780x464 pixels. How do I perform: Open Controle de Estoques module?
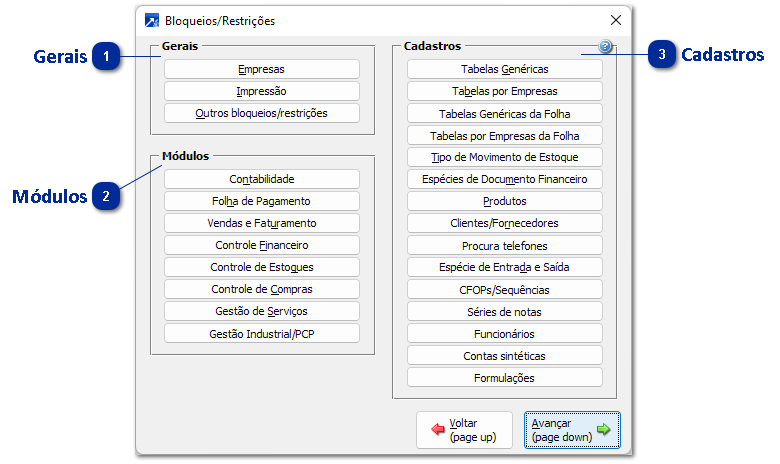[x=261, y=267]
